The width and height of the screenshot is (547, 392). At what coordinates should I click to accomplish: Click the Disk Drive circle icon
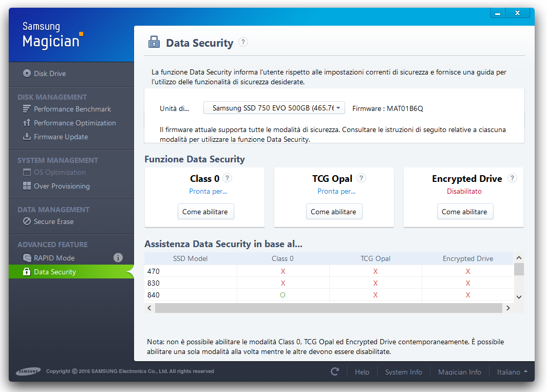click(x=27, y=73)
